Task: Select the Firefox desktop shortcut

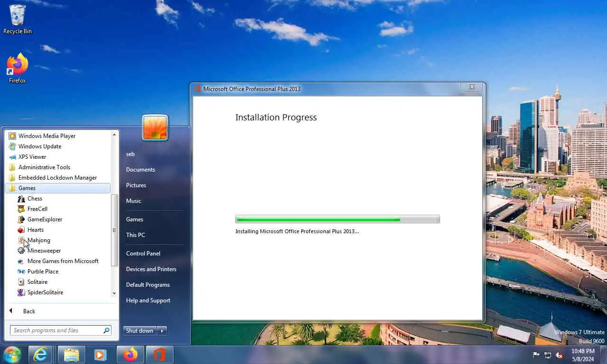Action: (x=18, y=69)
